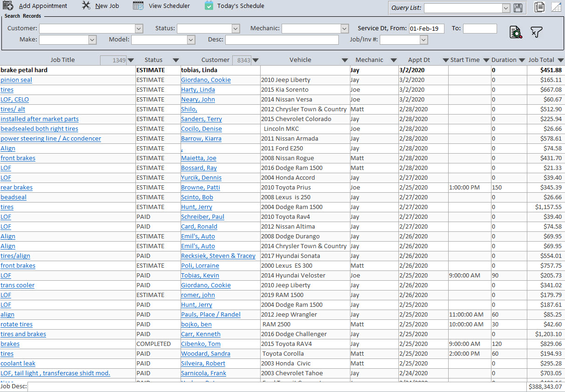This screenshot has height=392, width=565.
Task: Open View Scheduler calendar icon
Action: point(138,6)
